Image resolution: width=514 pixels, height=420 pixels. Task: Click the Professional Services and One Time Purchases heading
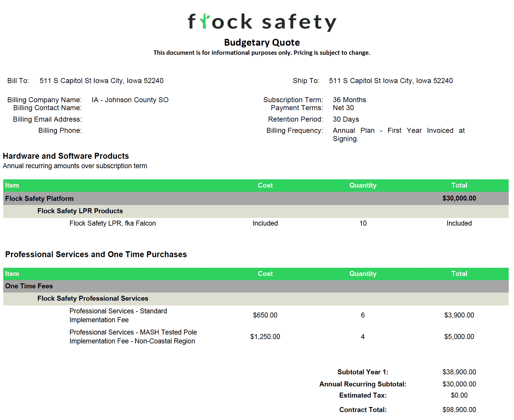(96, 254)
